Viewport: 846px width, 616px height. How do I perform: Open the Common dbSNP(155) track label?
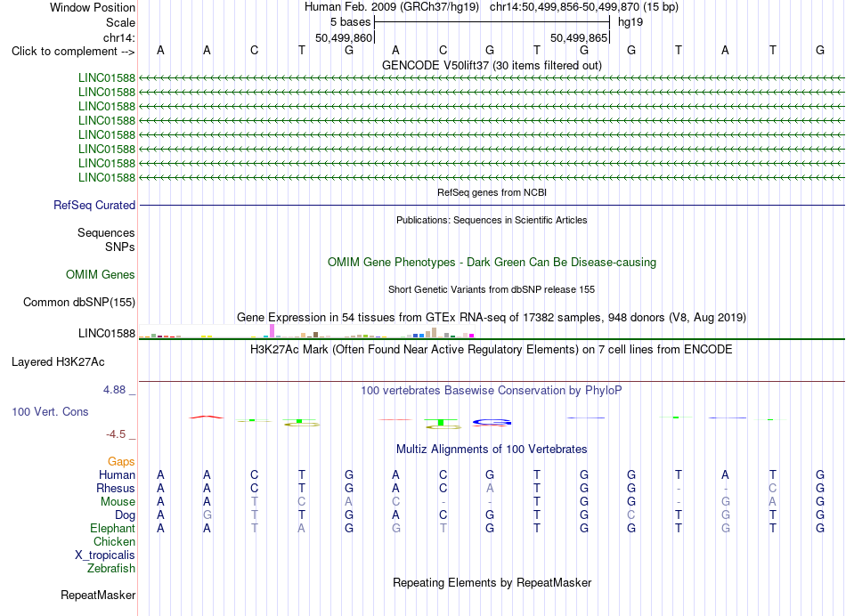tap(78, 302)
